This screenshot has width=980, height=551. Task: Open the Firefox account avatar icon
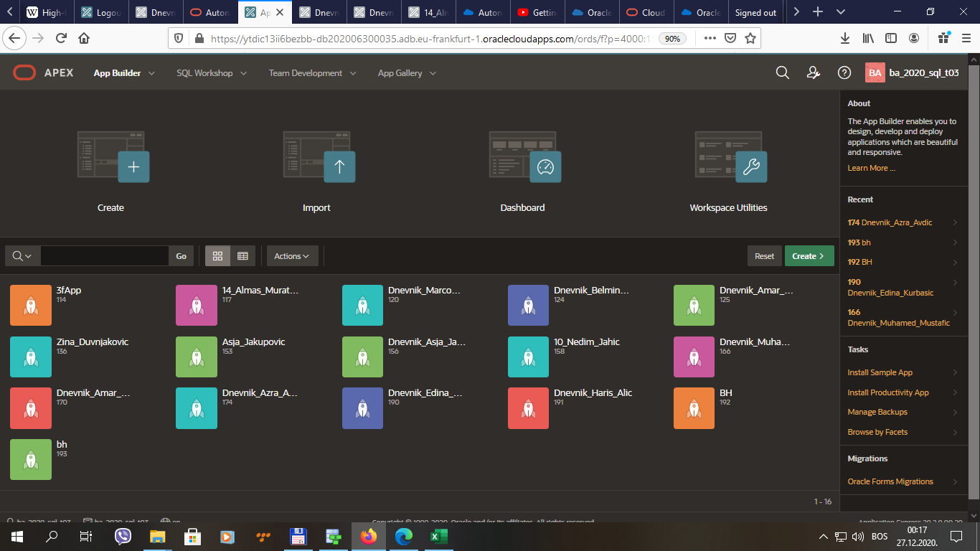[x=914, y=38]
